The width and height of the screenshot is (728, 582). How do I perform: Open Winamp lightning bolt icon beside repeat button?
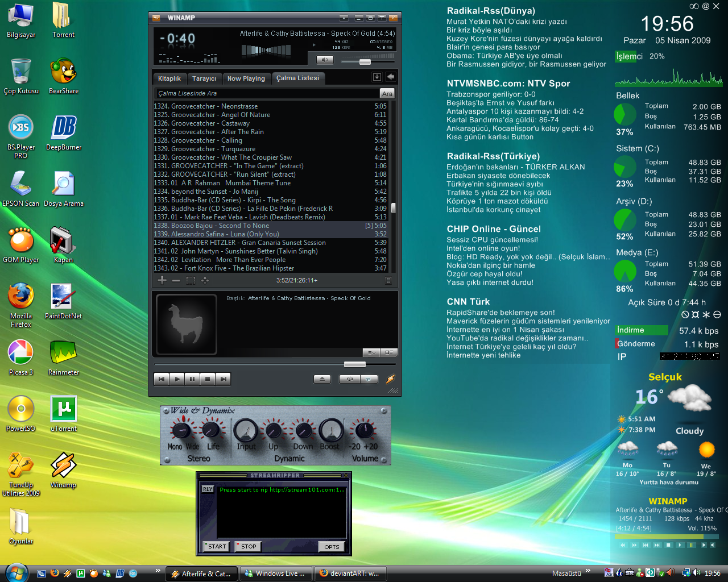pyautogui.click(x=390, y=379)
